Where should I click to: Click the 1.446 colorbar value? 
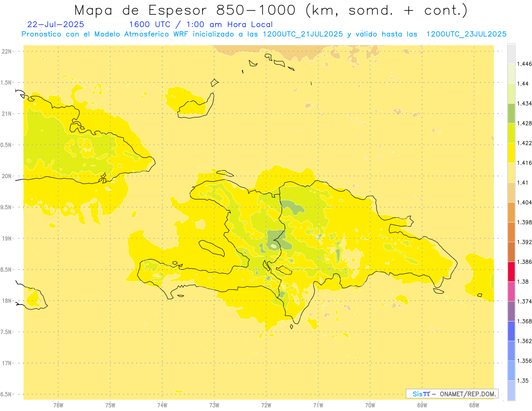(x=525, y=64)
